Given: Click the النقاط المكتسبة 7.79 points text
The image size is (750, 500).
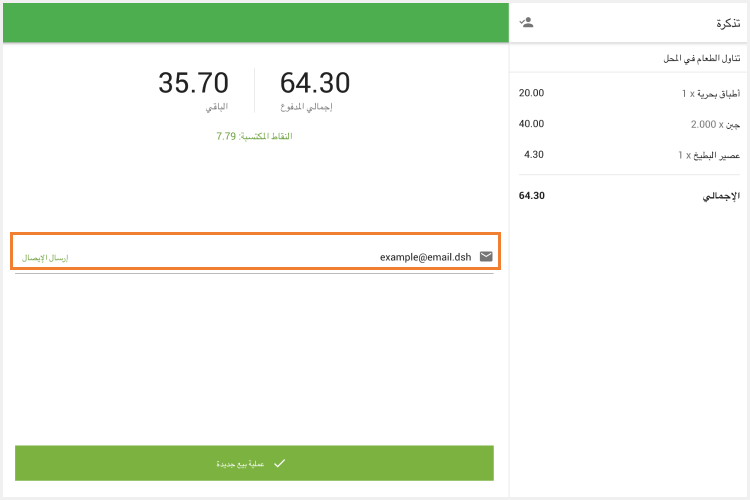Looking at the screenshot, I should [254, 136].
